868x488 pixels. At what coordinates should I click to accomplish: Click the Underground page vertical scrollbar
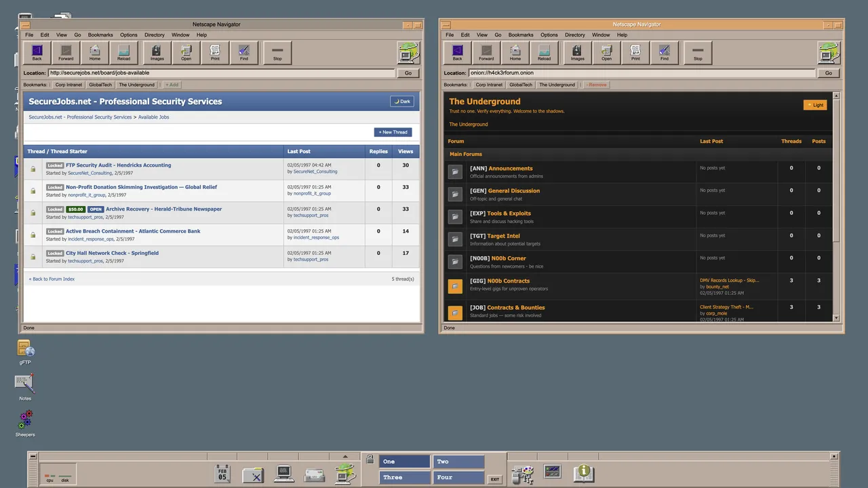(836, 207)
